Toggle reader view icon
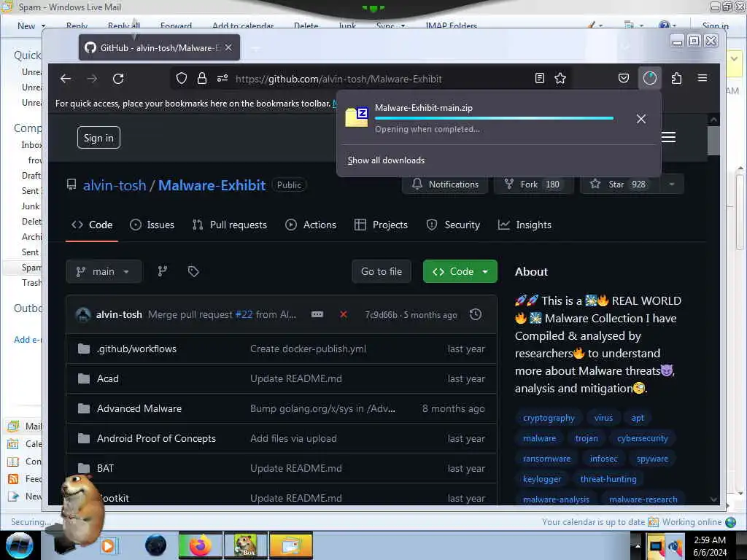 pos(540,78)
